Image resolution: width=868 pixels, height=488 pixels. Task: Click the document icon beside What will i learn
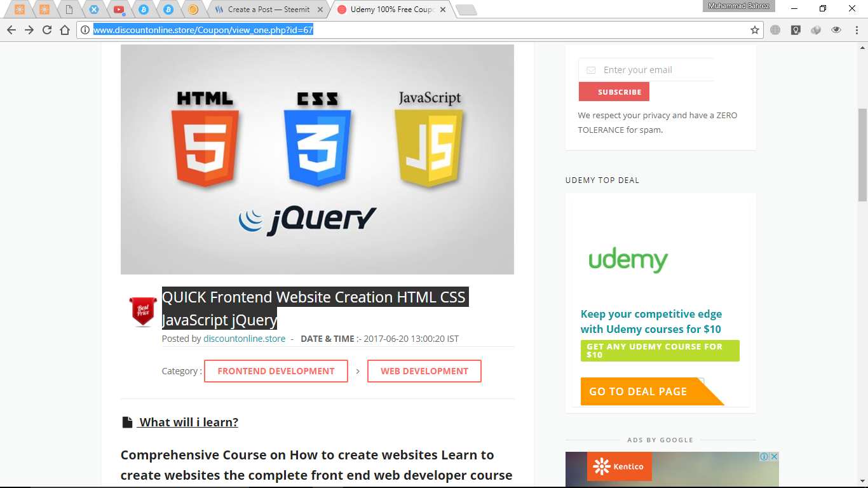pyautogui.click(x=127, y=422)
